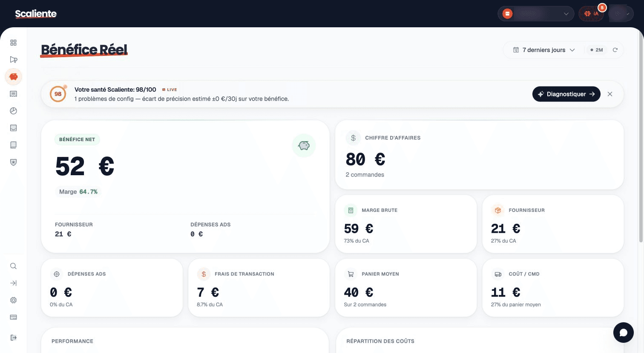Click the piggy icon in the Bénéfice Net card
Image resolution: width=644 pixels, height=353 pixels.
click(304, 145)
